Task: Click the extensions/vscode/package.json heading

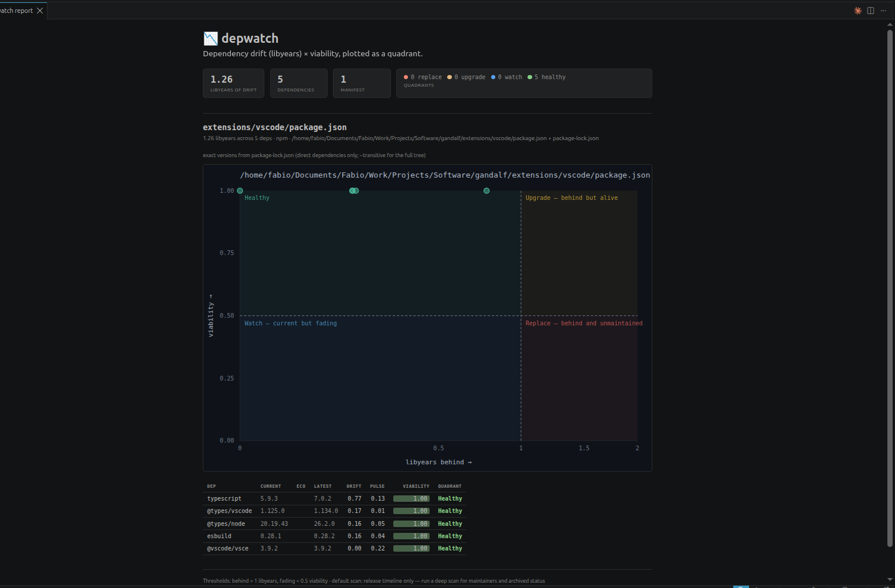Action: click(275, 127)
